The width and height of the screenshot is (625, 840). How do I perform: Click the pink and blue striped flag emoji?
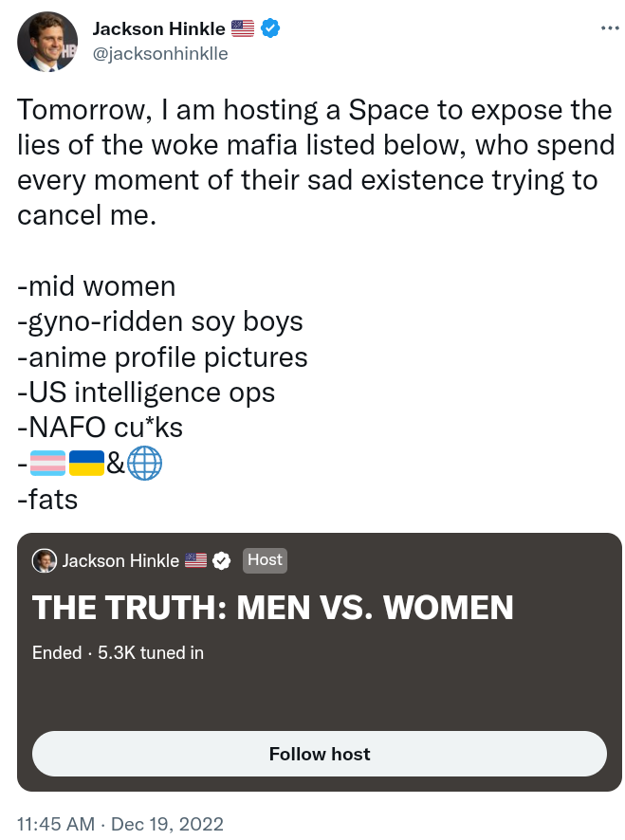point(48,464)
